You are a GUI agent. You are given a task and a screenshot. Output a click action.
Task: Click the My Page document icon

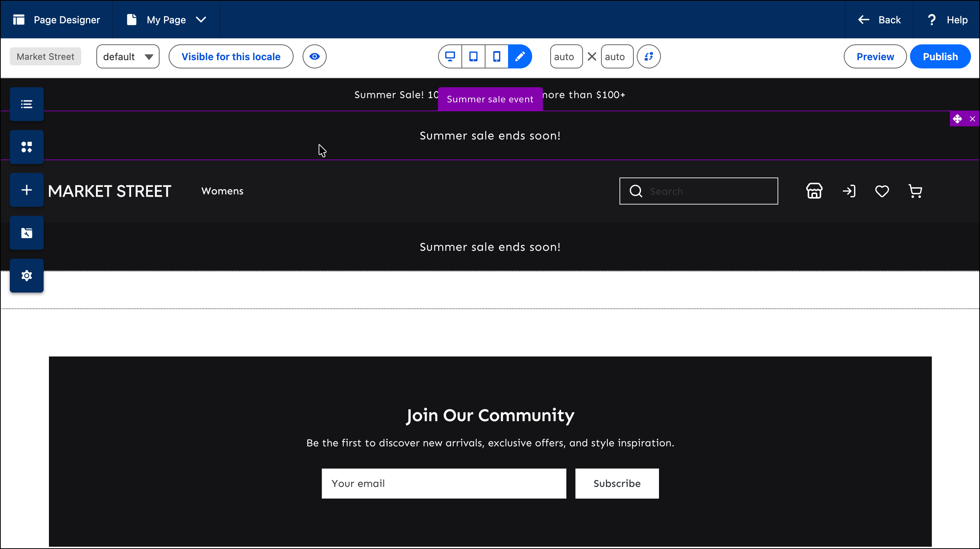[132, 20]
